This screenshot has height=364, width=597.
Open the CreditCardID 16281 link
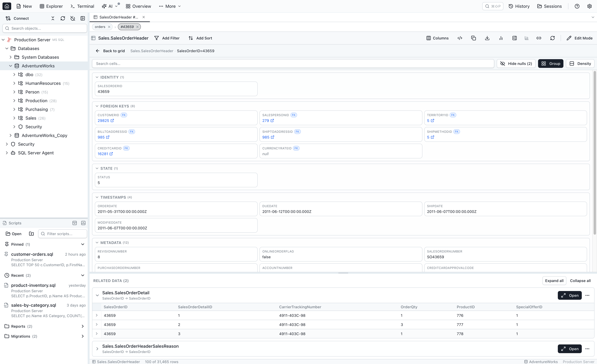tap(105, 154)
